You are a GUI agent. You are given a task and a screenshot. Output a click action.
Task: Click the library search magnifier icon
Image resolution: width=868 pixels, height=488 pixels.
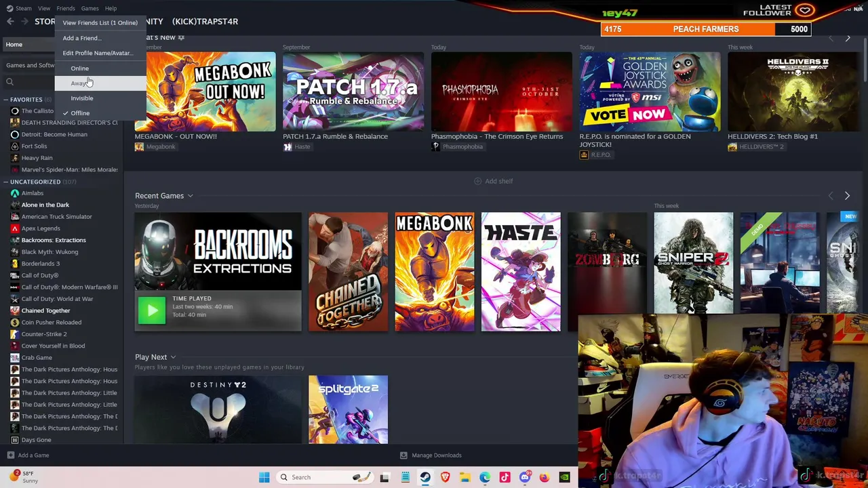9,82
